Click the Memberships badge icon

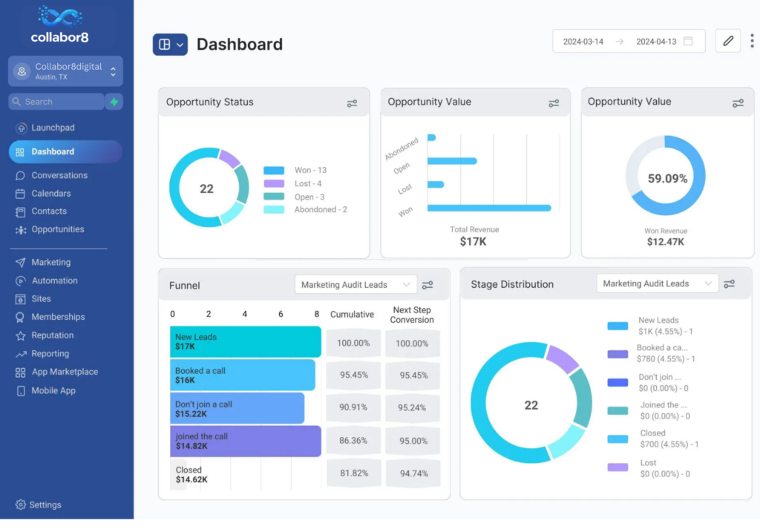pyautogui.click(x=20, y=317)
